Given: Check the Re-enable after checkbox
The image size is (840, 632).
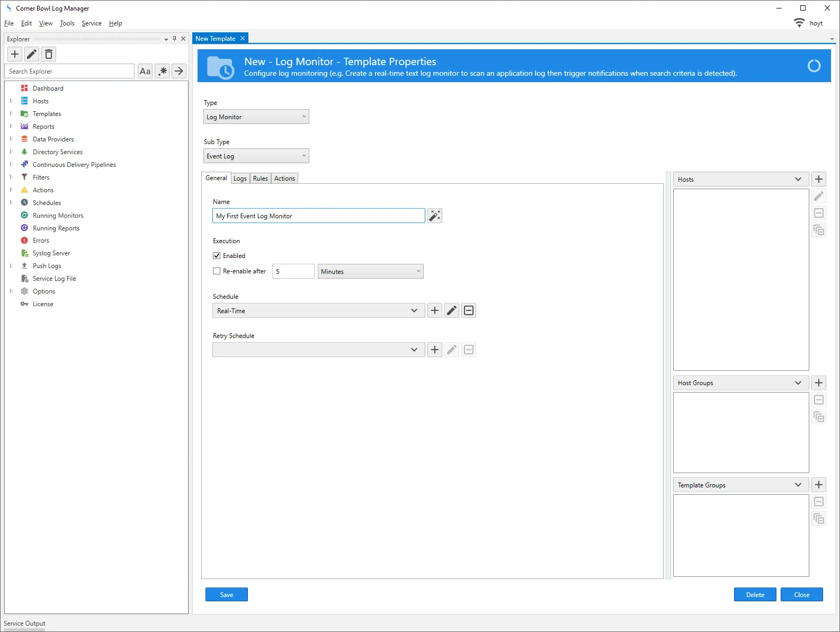Looking at the screenshot, I should click(217, 271).
